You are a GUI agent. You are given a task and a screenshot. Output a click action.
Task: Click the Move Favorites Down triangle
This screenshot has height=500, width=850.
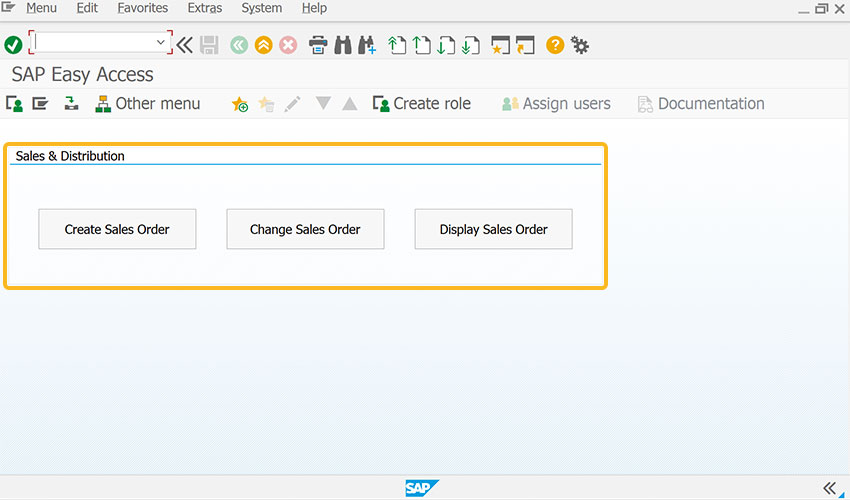pos(323,102)
